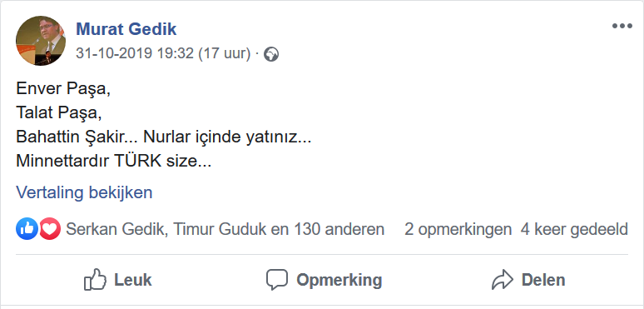Screen dimensions: 644x309
Task: Click the speech bubble icon beside Opmerking
Action: 277,280
